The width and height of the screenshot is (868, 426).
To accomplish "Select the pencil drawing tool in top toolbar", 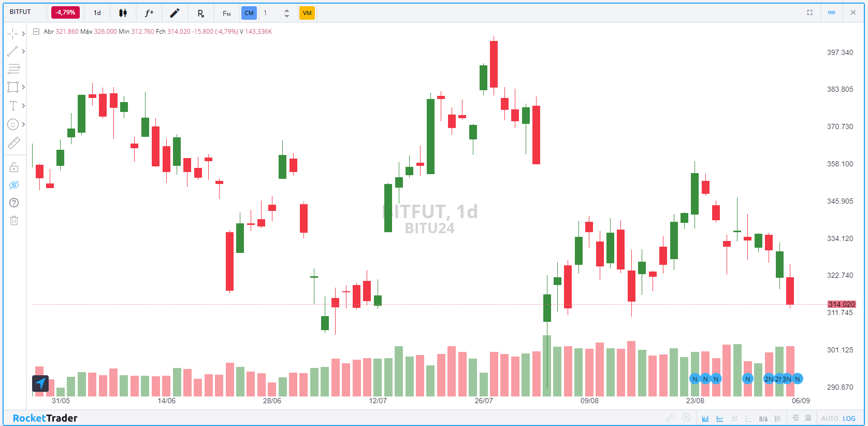I will click(x=175, y=13).
